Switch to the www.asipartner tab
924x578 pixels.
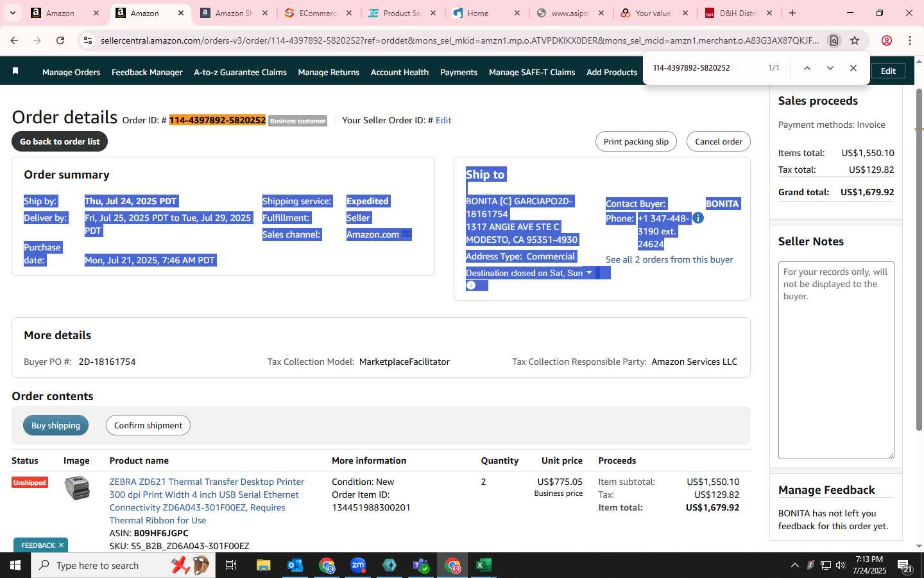coord(569,13)
